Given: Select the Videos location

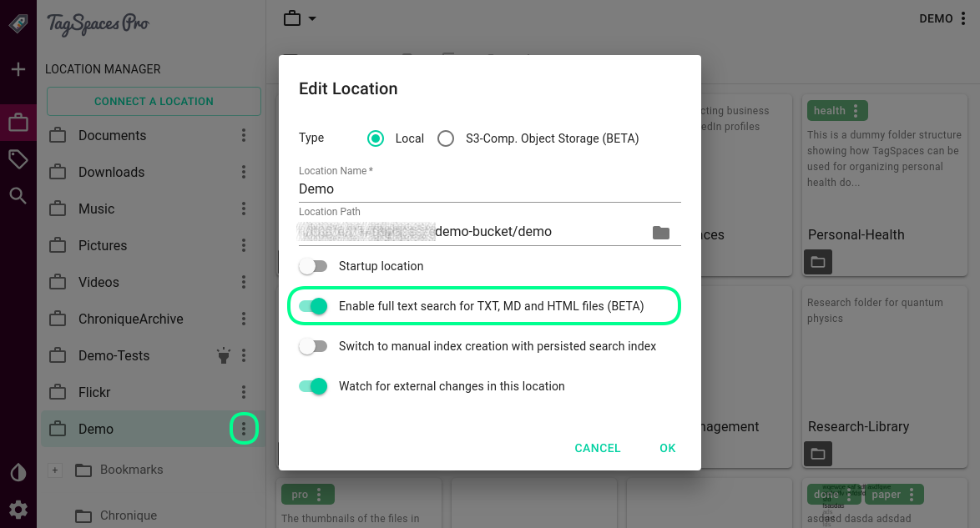Looking at the screenshot, I should click(x=99, y=282).
